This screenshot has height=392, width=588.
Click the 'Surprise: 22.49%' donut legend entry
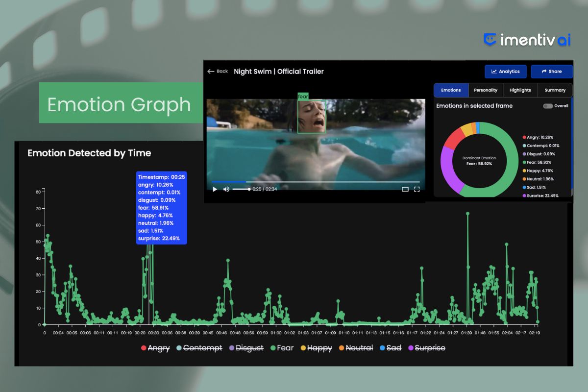pos(540,196)
